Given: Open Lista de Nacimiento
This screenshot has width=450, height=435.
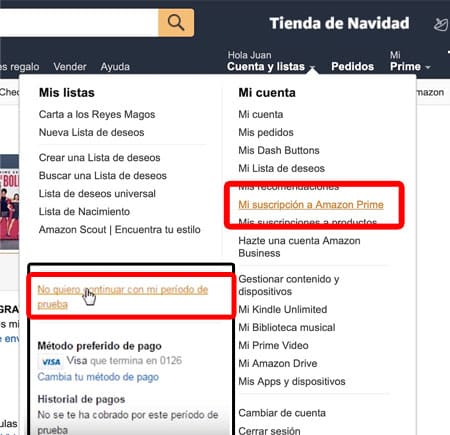Looking at the screenshot, I should 84,211.
